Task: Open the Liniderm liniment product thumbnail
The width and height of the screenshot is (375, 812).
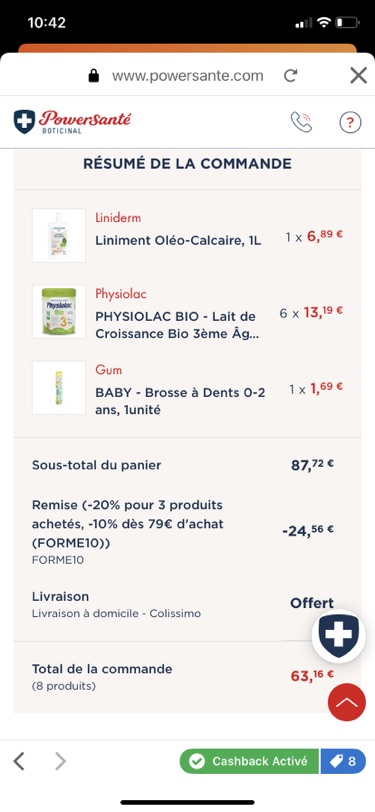Action: click(59, 236)
